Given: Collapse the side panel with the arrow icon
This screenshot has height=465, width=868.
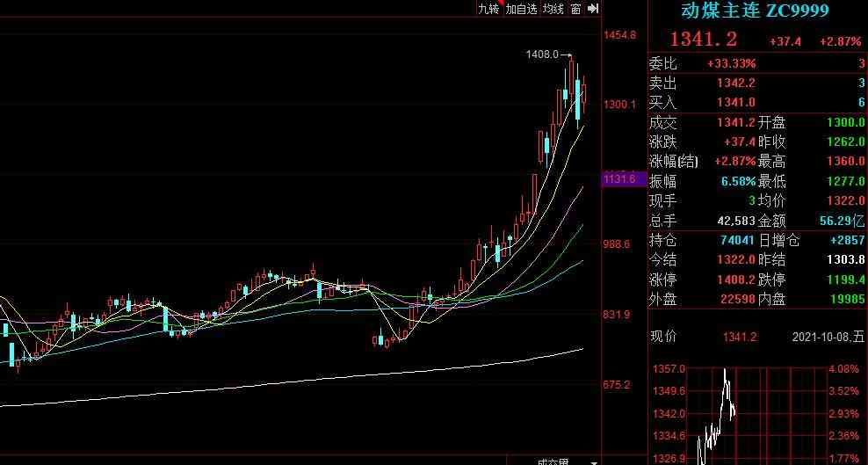Looking at the screenshot, I should (593, 8).
